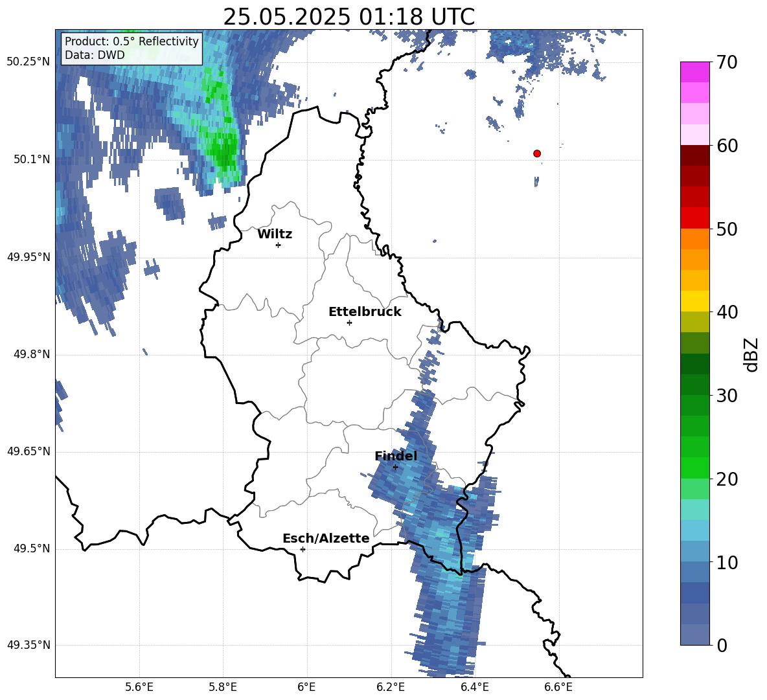This screenshot has height=700, width=767.
Task: Click the 50.25°N latitude label
Action: pyautogui.click(x=29, y=62)
